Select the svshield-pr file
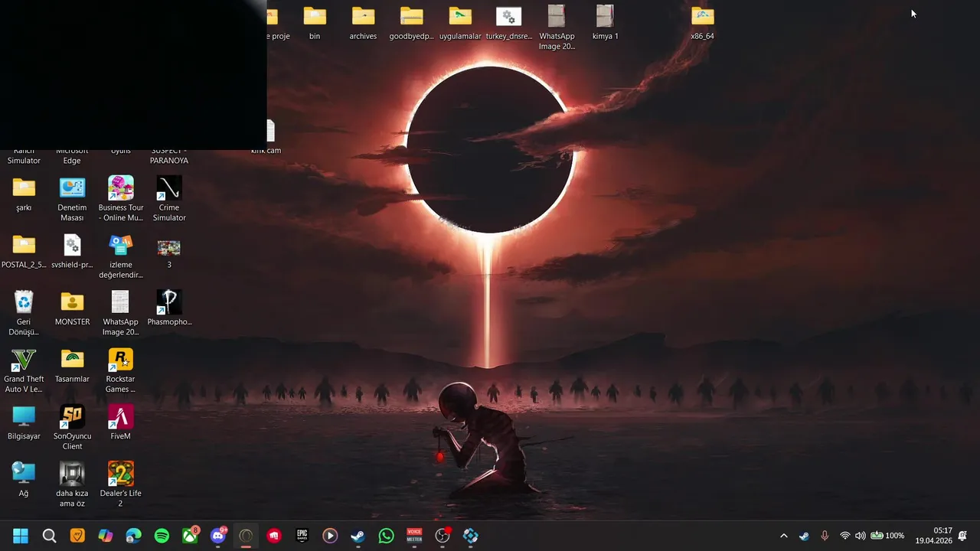 72,251
